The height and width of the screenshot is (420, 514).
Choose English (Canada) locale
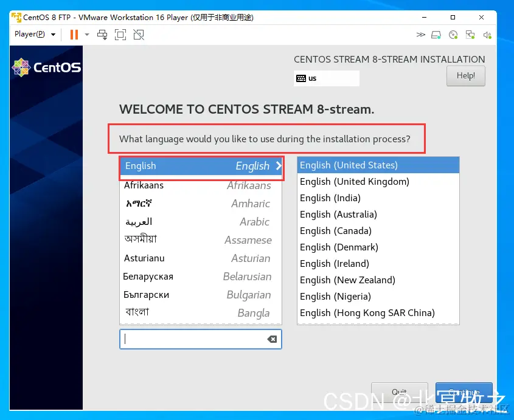click(378, 230)
